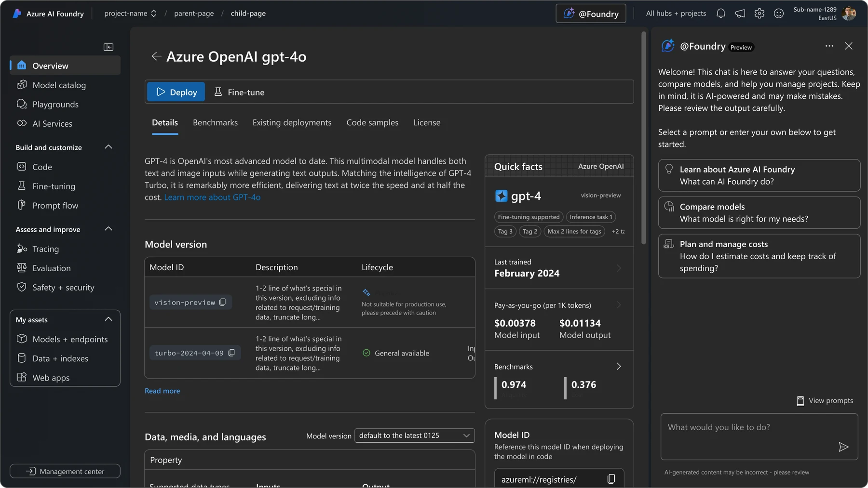Follow Learn more about GPT-4o link
868x488 pixels.
(x=212, y=197)
